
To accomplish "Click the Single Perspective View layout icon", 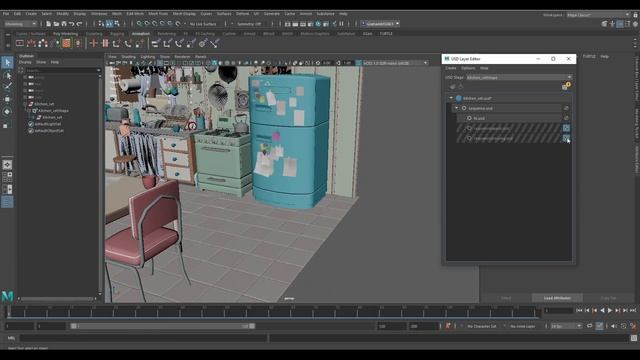I will pos(7,165).
